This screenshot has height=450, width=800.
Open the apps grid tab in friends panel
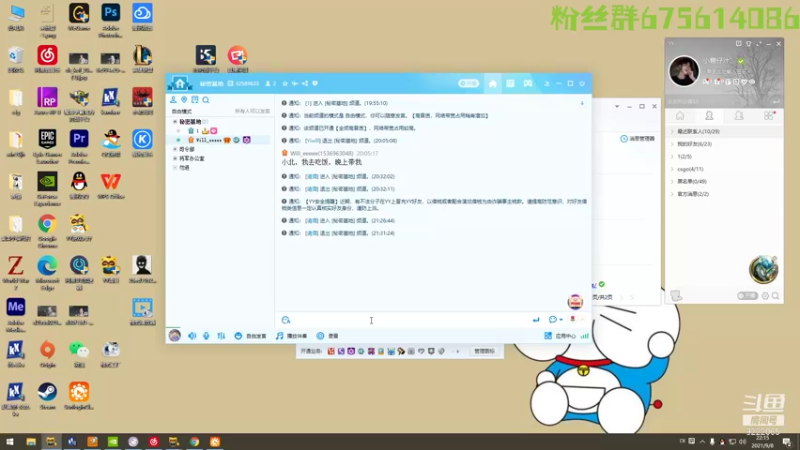768,116
